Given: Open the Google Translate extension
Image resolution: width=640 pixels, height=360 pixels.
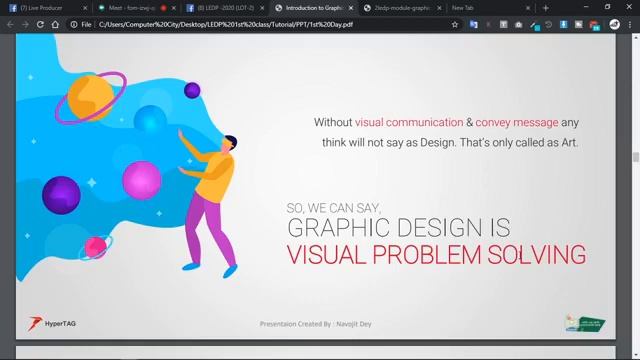Looking at the screenshot, I should (x=473, y=24).
